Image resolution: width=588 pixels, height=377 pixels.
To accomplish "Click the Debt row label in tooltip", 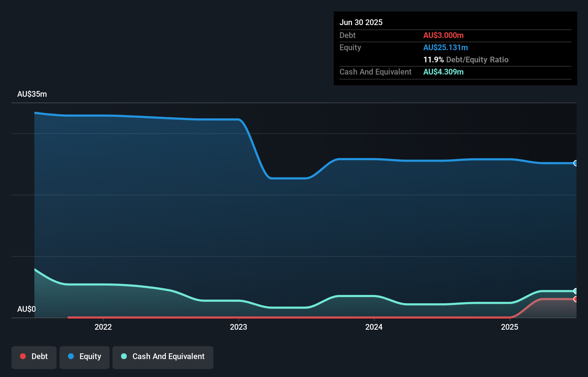I will 347,35.
